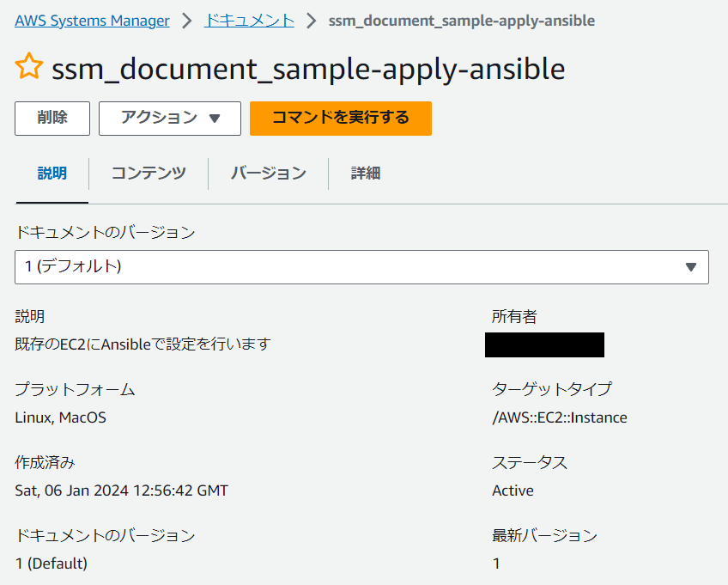Select the status value Active
This screenshot has width=728, height=585.
[513, 491]
